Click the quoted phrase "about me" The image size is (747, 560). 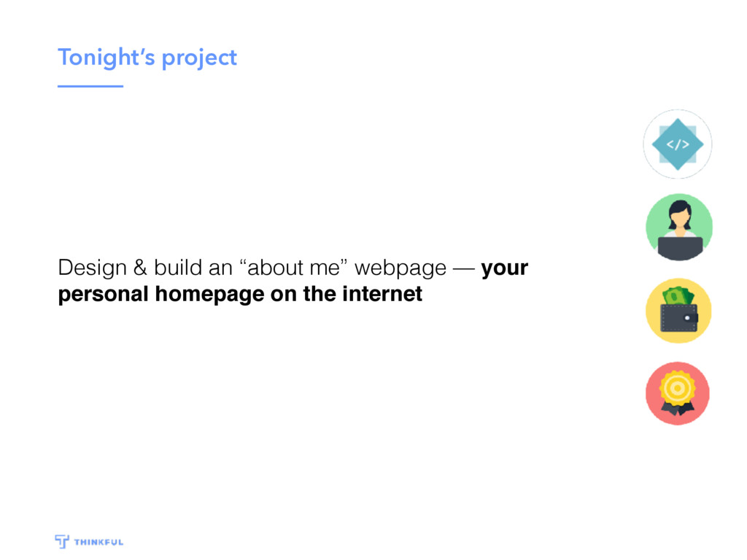[x=294, y=268]
